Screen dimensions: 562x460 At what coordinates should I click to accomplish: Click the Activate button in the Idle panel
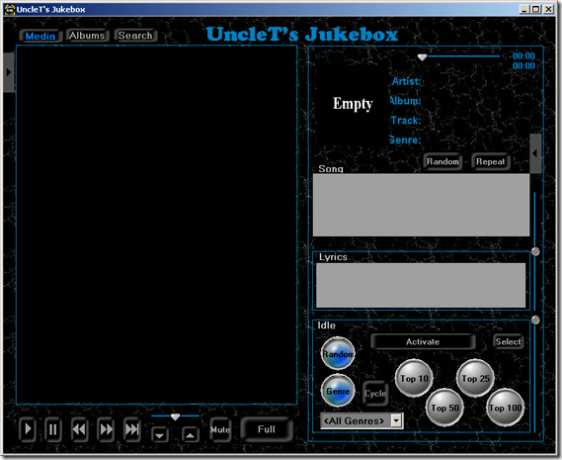coord(423,342)
